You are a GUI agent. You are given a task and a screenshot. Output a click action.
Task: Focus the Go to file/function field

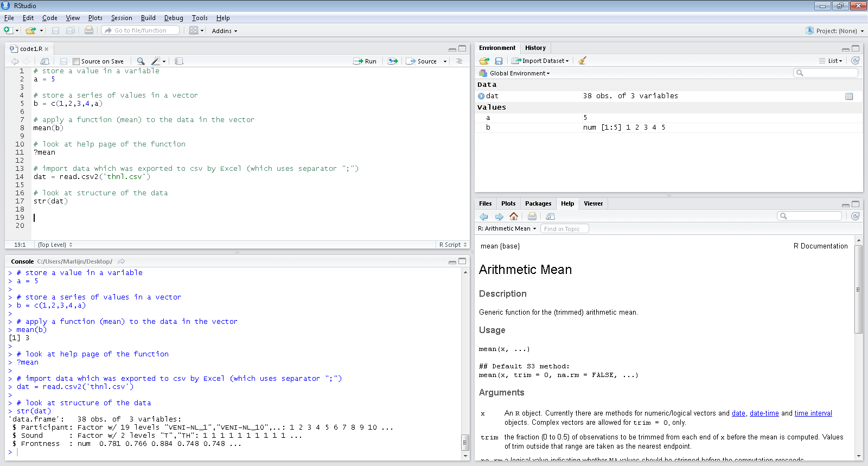pos(141,30)
